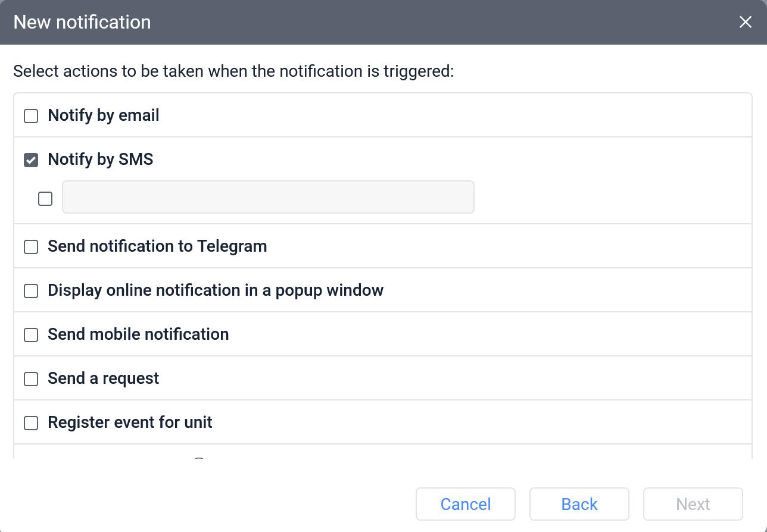Close the New notification dialog
The image size is (767, 532).
click(x=745, y=22)
